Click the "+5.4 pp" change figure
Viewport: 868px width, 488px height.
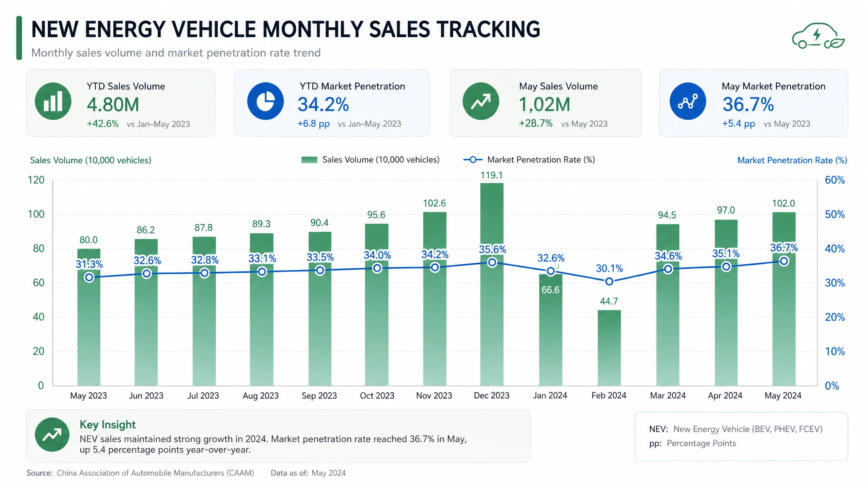[738, 124]
